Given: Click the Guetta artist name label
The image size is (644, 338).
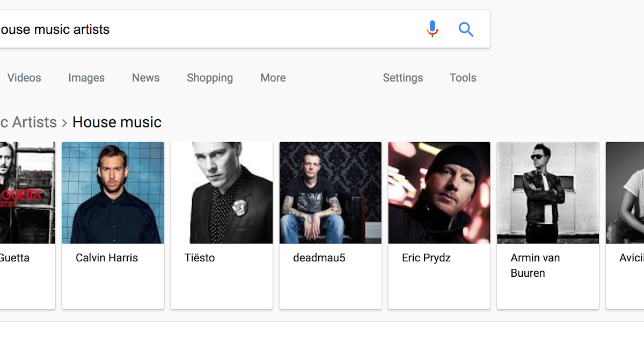Looking at the screenshot, I should coord(14,258).
